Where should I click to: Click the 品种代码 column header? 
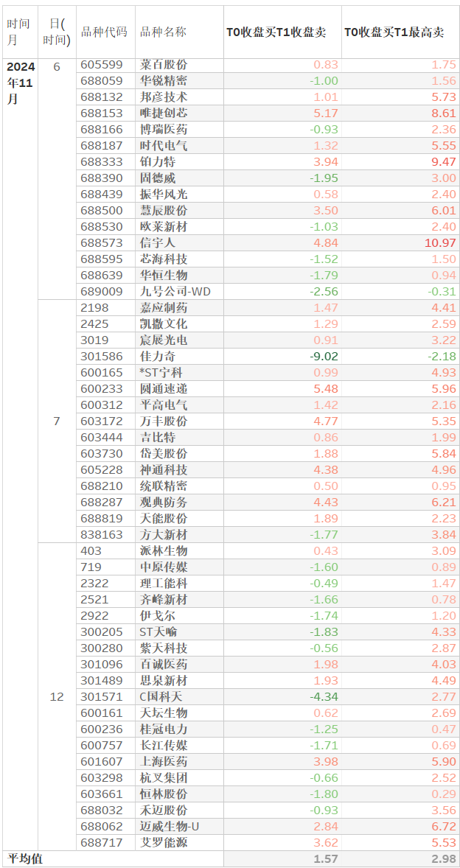(103, 32)
